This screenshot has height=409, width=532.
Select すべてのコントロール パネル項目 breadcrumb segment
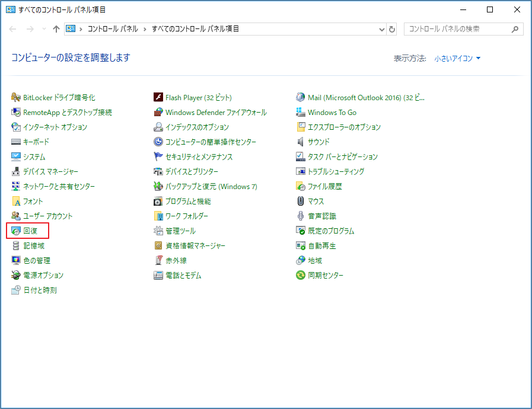195,29
